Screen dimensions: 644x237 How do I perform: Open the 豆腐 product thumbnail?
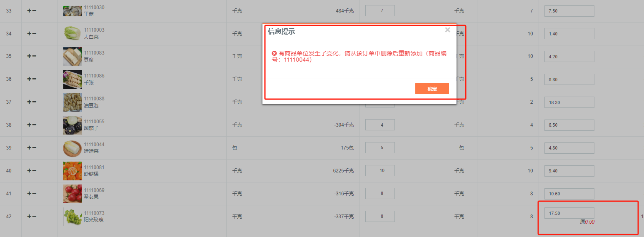(72, 56)
